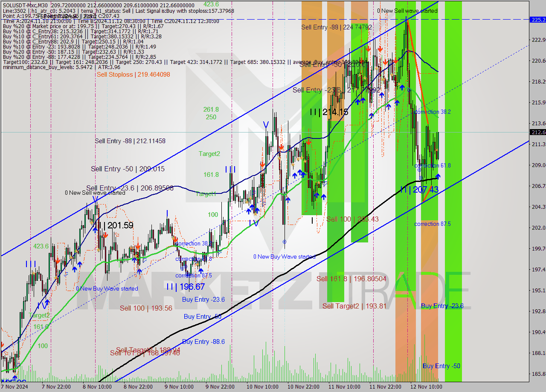Click the 'Sell Entry -23.6 | 206.89508' label

(130, 188)
